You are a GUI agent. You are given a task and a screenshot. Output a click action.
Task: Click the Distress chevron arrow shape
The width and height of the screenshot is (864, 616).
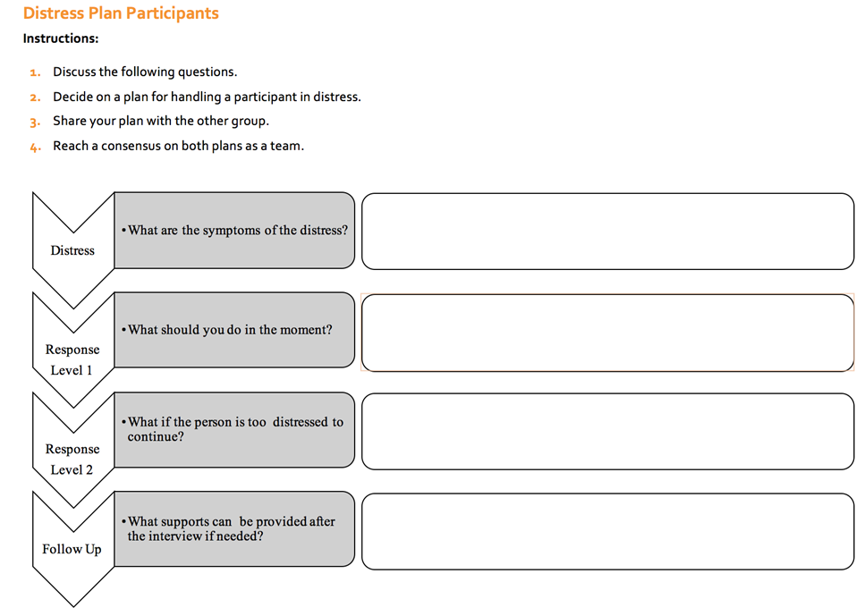tap(72, 250)
